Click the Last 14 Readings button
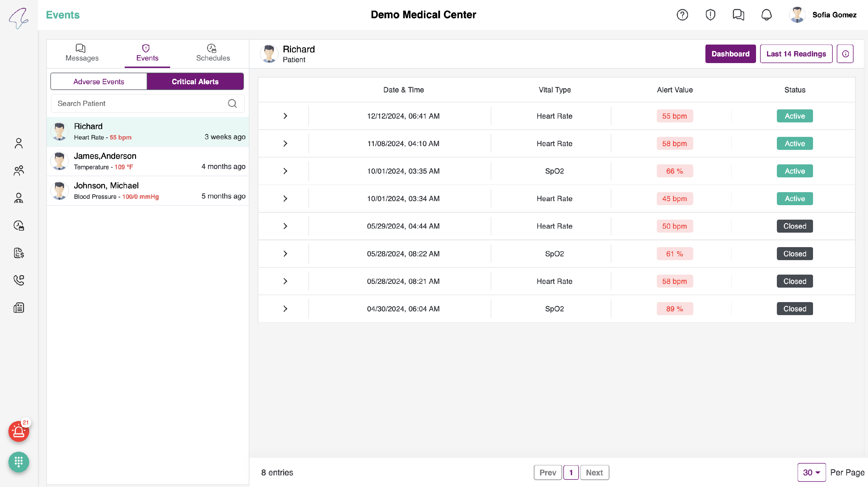The image size is (868, 487). (x=796, y=54)
